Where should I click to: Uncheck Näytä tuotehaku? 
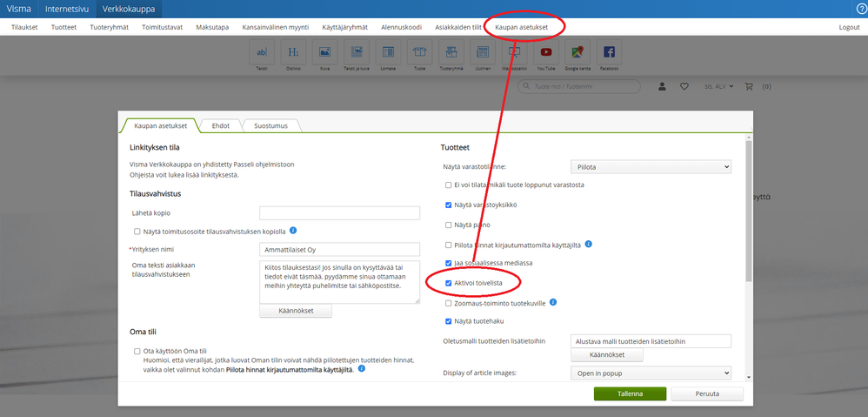tap(449, 321)
